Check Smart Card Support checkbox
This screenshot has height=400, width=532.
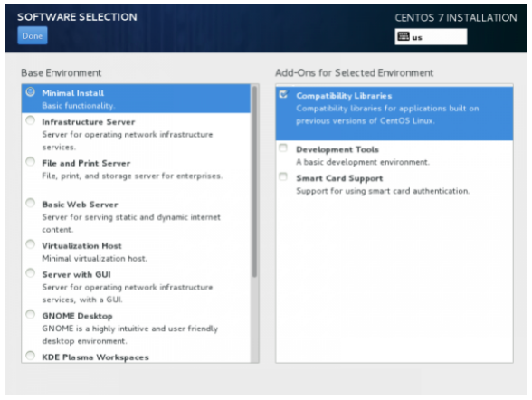tap(283, 176)
